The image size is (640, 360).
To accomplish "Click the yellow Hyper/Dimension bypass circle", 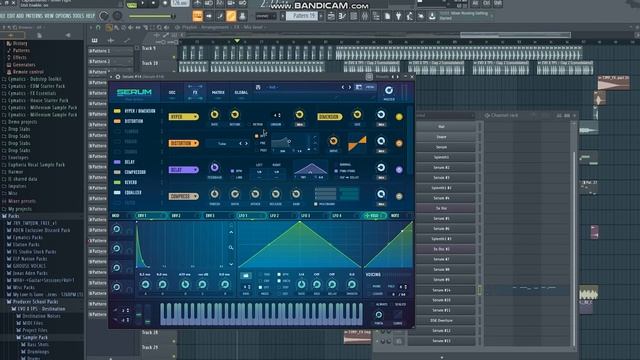I will pos(399,117).
